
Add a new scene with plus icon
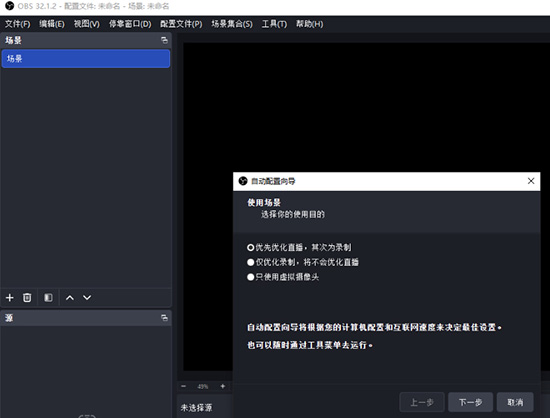click(x=9, y=298)
